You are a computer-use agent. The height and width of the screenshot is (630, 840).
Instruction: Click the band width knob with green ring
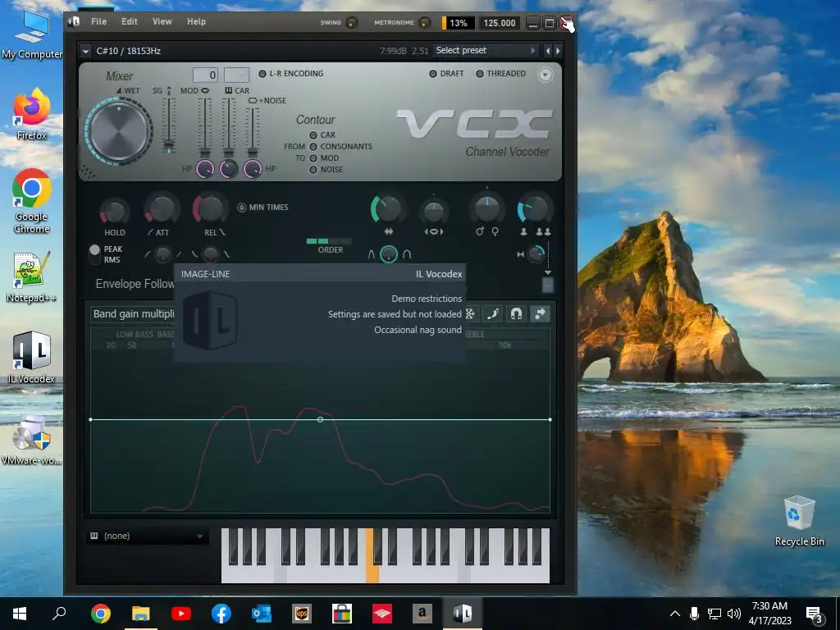[387, 208]
